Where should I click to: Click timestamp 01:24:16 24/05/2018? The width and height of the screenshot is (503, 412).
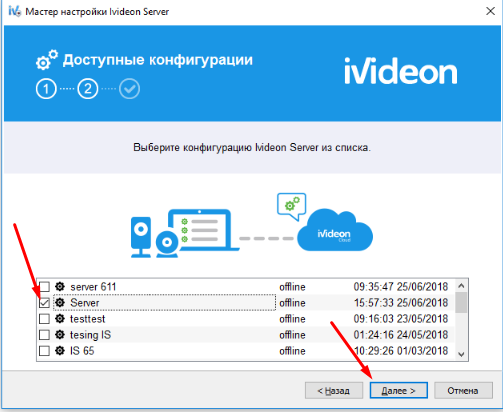tap(401, 335)
